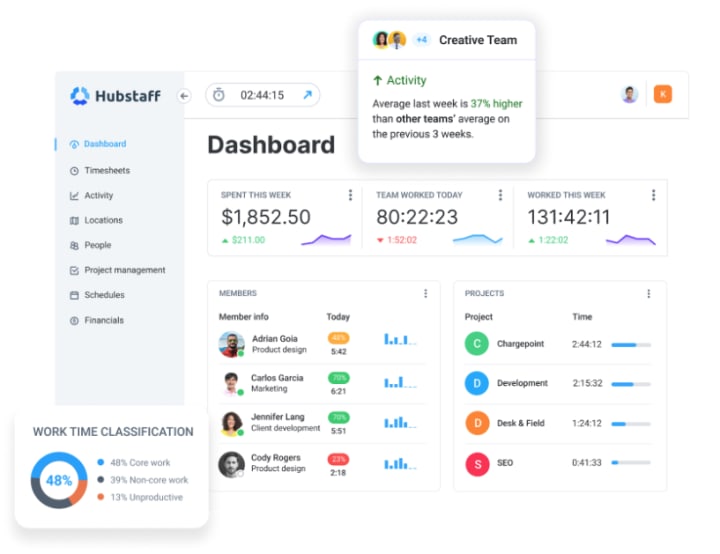Open options menu for Spent This Week
Image resolution: width=720 pixels, height=554 pixels.
350,195
